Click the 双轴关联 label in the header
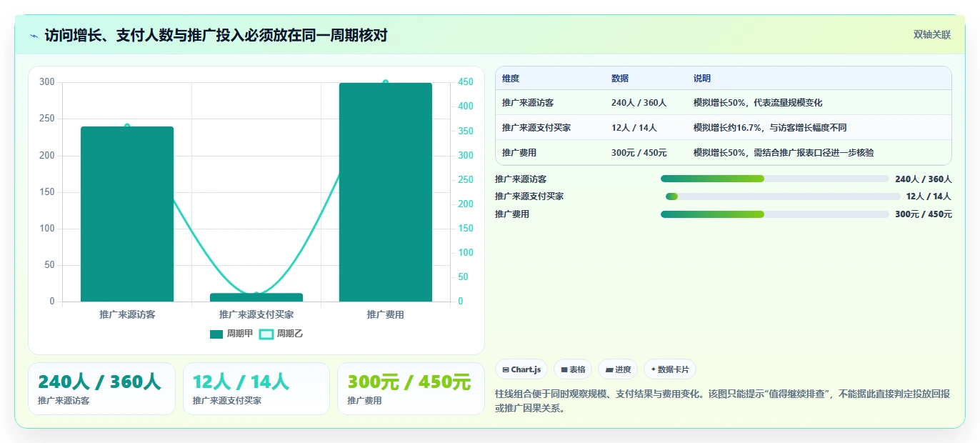Viewport: 980px width, 443px height. [932, 34]
